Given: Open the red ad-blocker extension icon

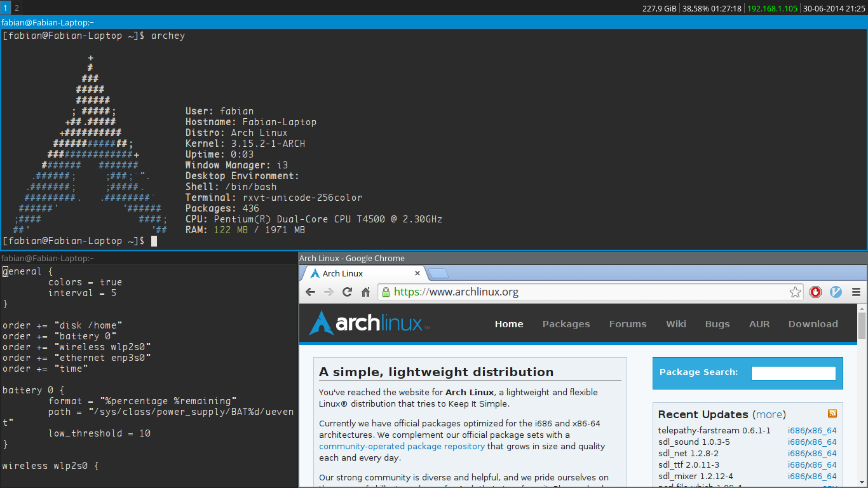Looking at the screenshot, I should [x=816, y=292].
